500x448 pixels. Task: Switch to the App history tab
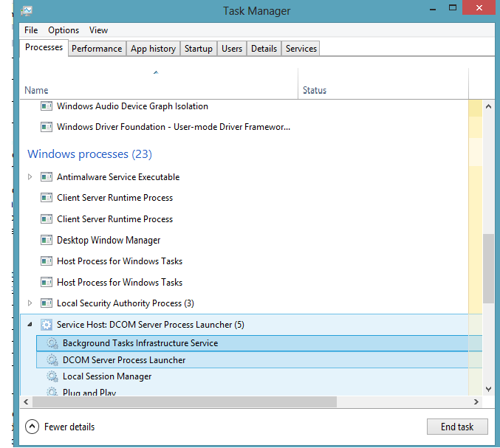154,49
